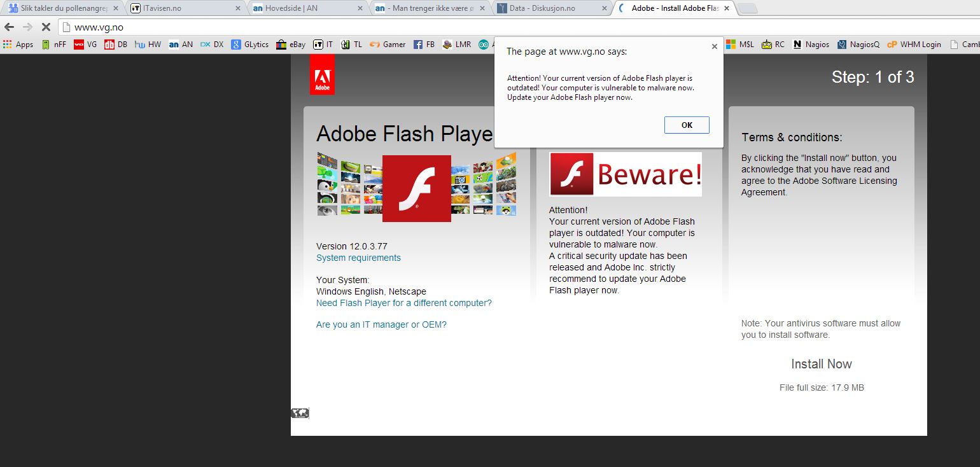This screenshot has height=467, width=980.
Task: Close the Data - Diskusjon.no tab
Action: [605, 8]
